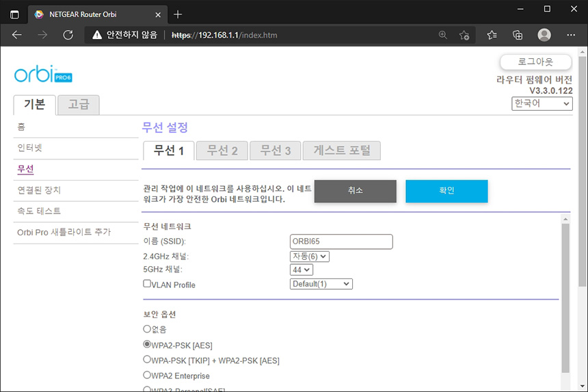Minimize the browser window

[520, 9]
